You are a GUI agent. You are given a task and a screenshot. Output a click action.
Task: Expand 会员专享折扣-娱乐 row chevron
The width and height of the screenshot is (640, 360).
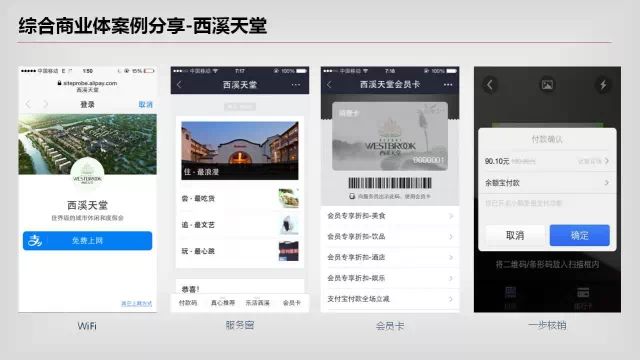pos(451,278)
